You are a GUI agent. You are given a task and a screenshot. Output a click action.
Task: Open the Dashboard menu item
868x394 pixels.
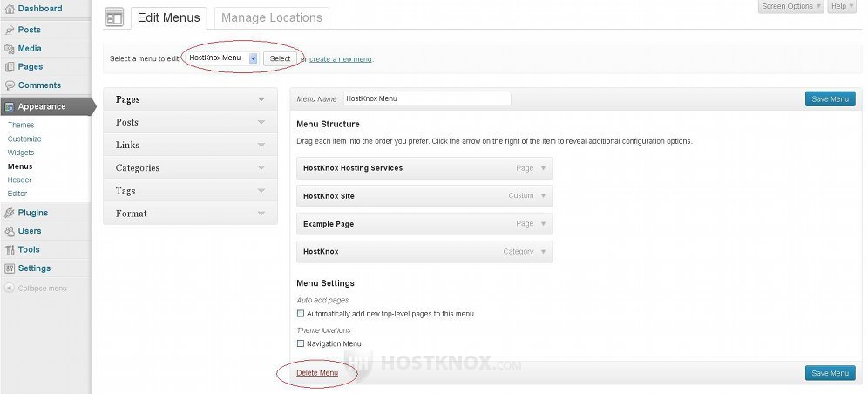pos(40,9)
